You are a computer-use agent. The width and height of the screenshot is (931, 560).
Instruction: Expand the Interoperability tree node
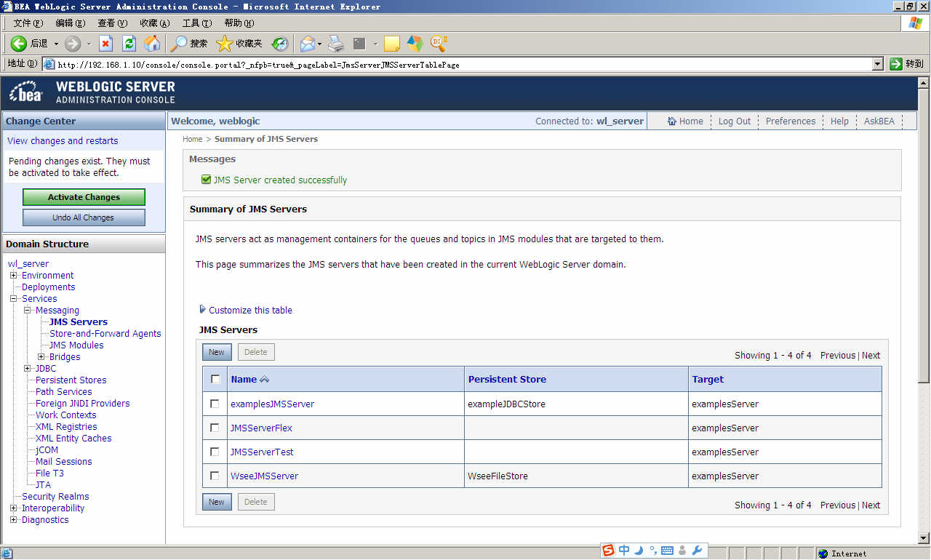pyautogui.click(x=14, y=508)
